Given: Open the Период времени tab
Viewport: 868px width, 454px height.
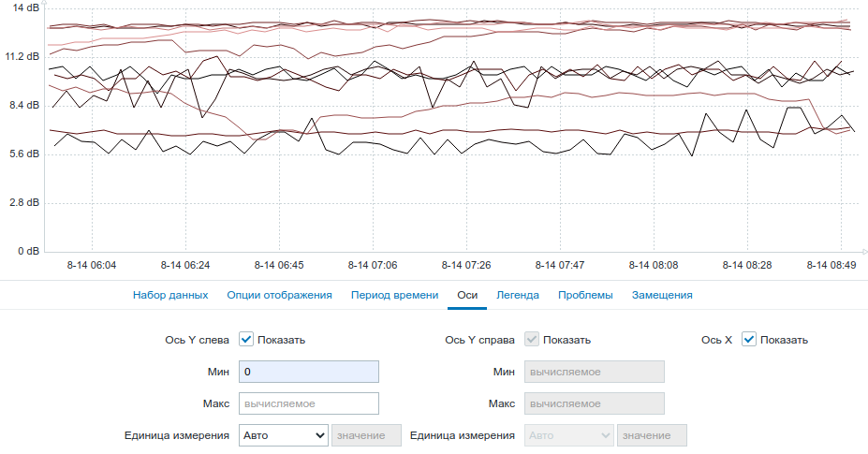Looking at the screenshot, I should pos(395,295).
